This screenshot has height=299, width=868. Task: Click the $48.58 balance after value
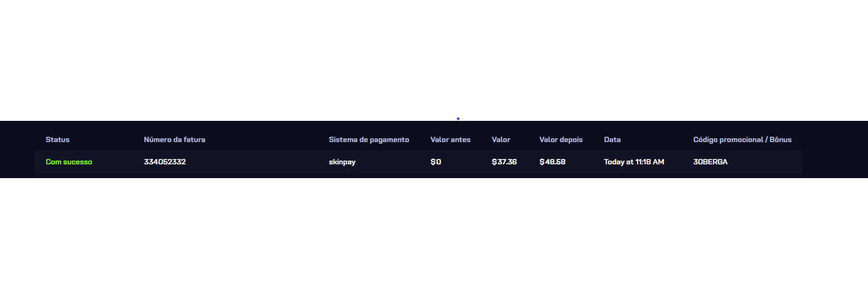pos(552,162)
